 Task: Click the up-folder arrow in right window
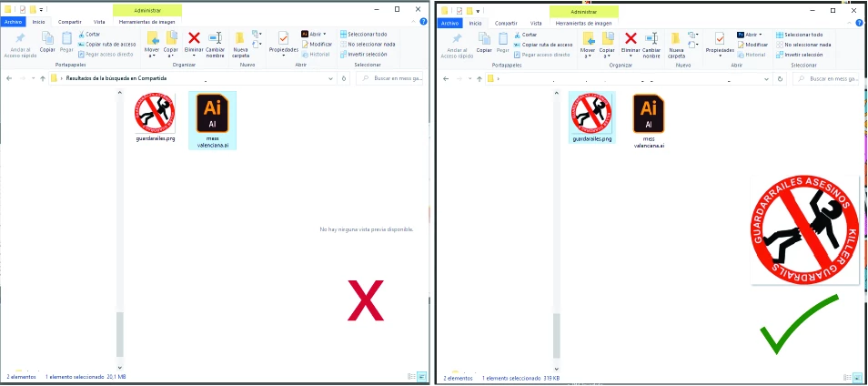tap(479, 78)
